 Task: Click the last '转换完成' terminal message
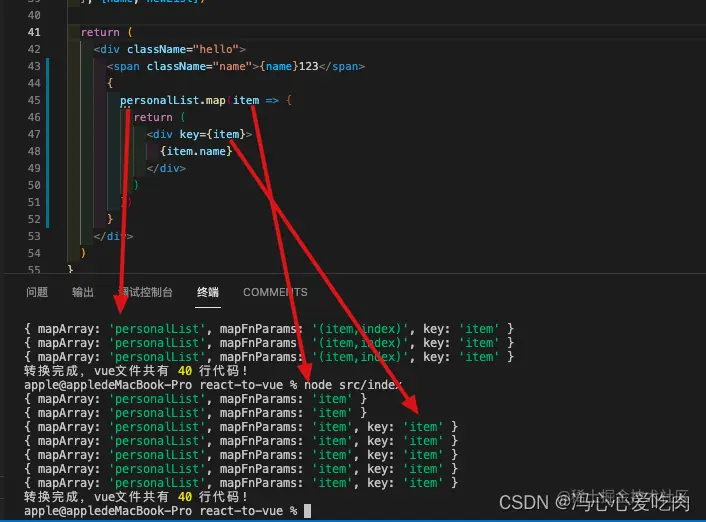136,497
